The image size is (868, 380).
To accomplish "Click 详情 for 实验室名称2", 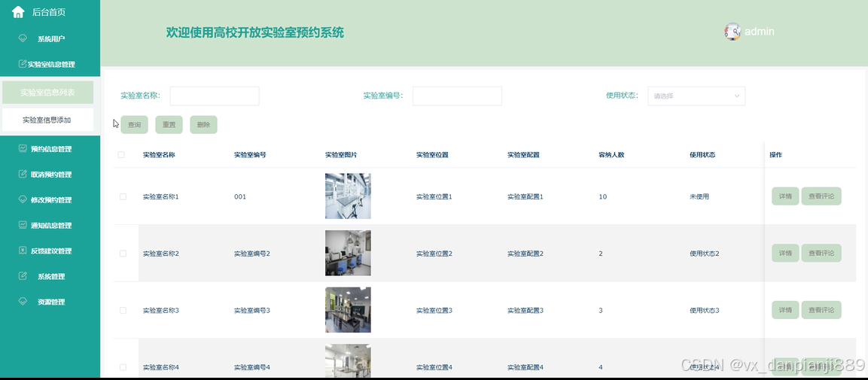I will point(785,254).
